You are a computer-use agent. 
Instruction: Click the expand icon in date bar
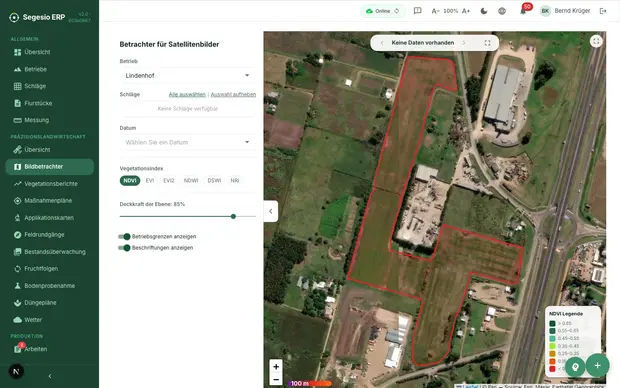pos(487,43)
